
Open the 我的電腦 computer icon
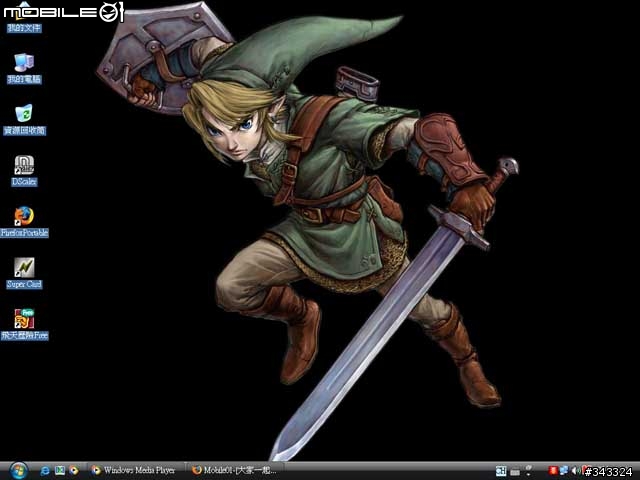coord(24,68)
